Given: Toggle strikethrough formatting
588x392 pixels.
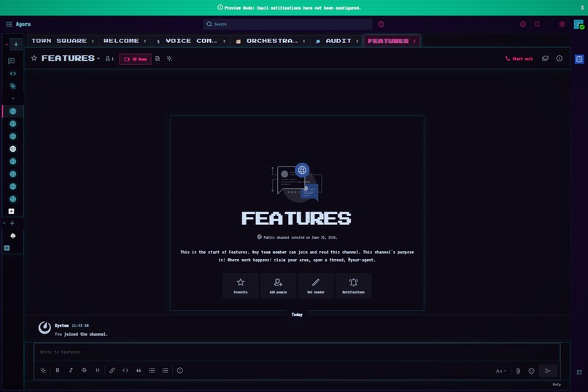Looking at the screenshot, I should 84,370.
